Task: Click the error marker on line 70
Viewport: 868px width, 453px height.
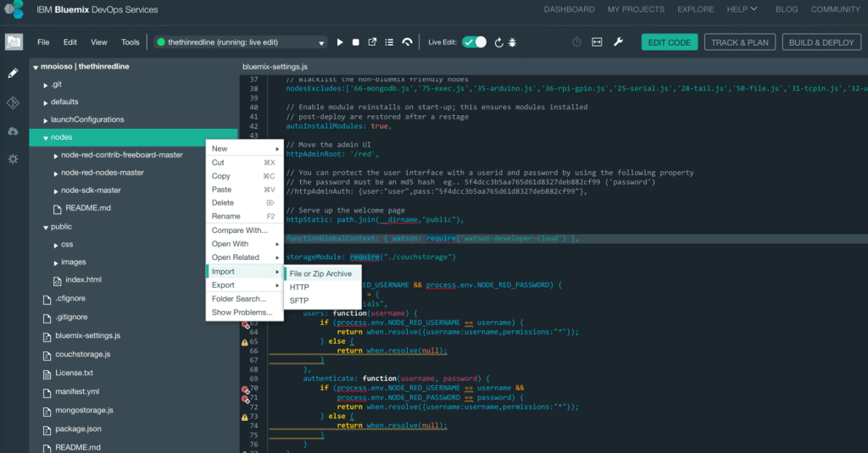Action: pyautogui.click(x=245, y=390)
